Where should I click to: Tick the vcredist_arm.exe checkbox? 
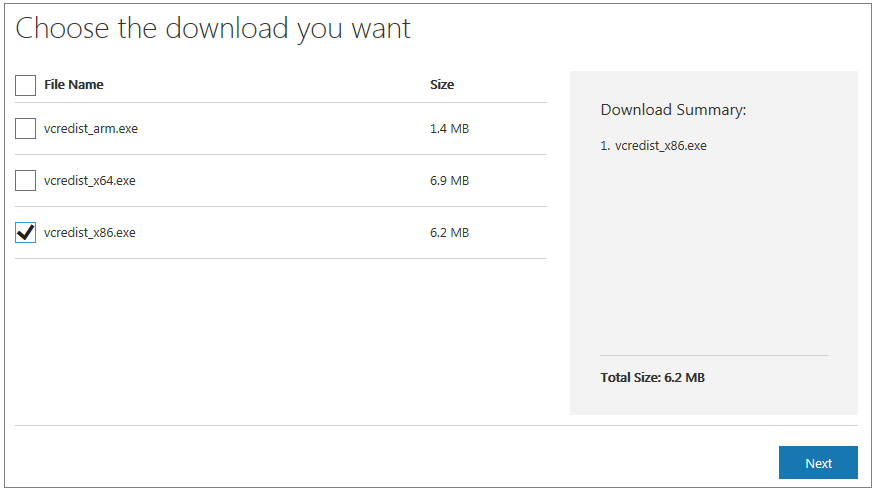25,129
